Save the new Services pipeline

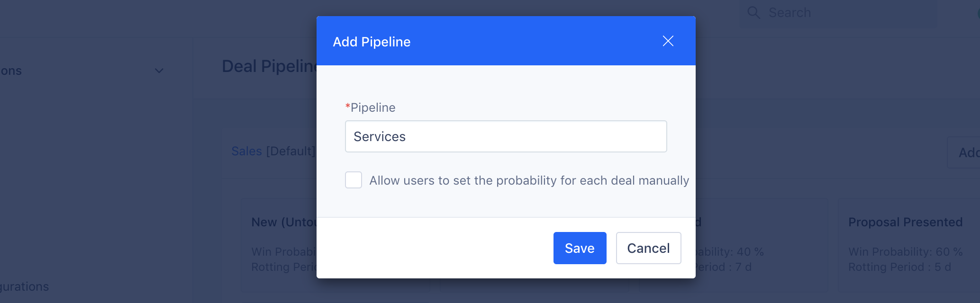tap(580, 248)
